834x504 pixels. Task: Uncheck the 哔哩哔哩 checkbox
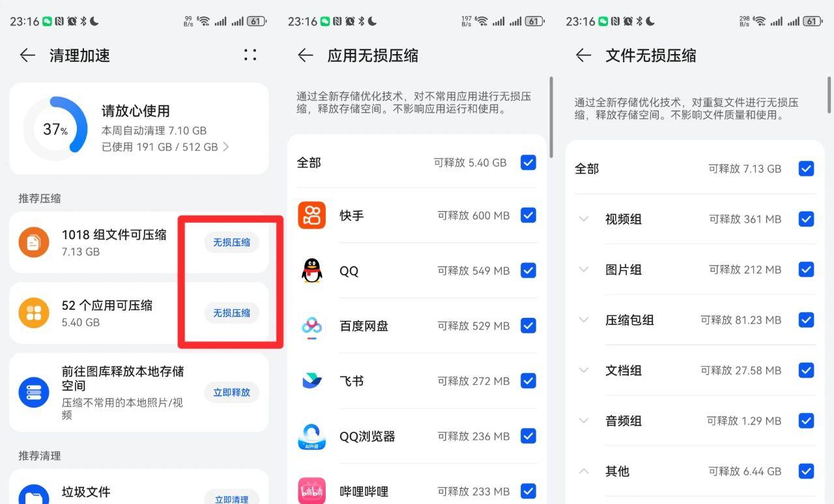coord(528,490)
